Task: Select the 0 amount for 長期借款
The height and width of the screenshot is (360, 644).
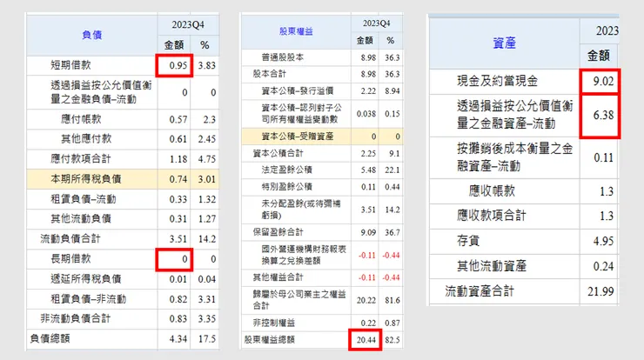Action: (x=184, y=259)
